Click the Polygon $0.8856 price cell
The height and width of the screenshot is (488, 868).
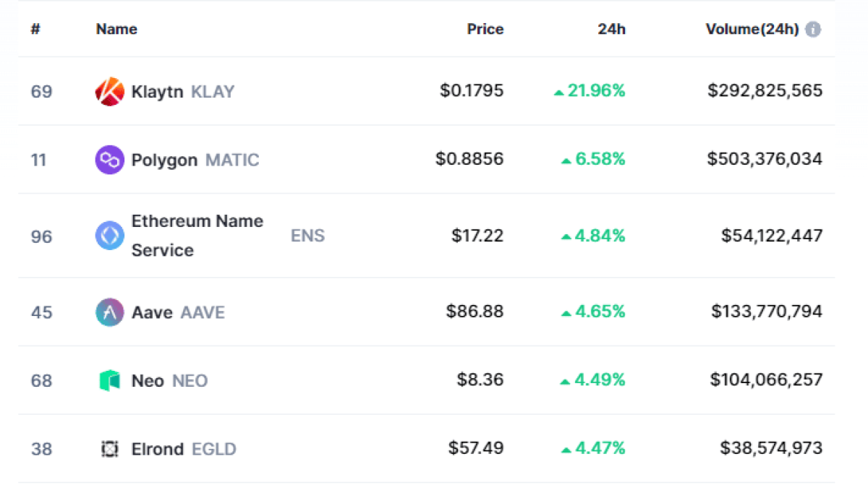tap(469, 159)
